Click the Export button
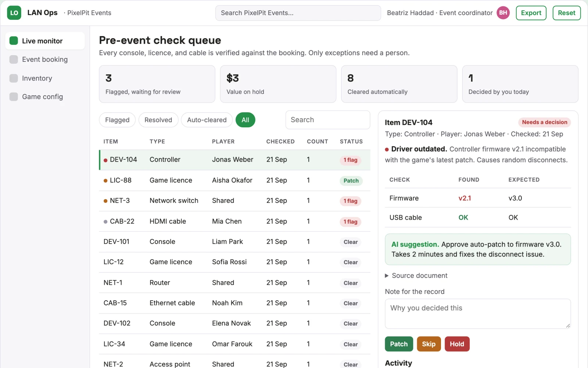Viewport: 588px width, 368px height. [531, 13]
